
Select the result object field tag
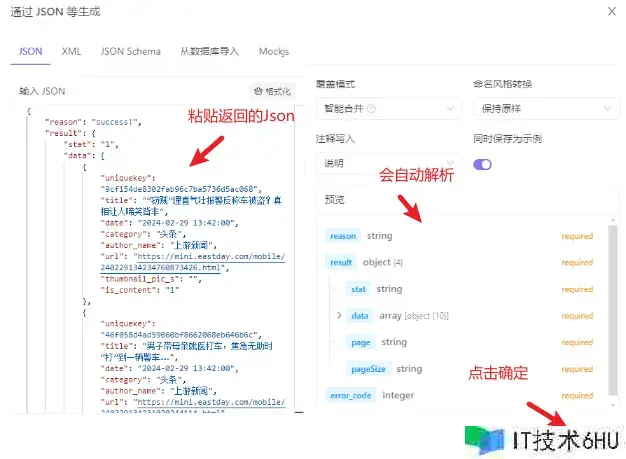pyautogui.click(x=341, y=262)
